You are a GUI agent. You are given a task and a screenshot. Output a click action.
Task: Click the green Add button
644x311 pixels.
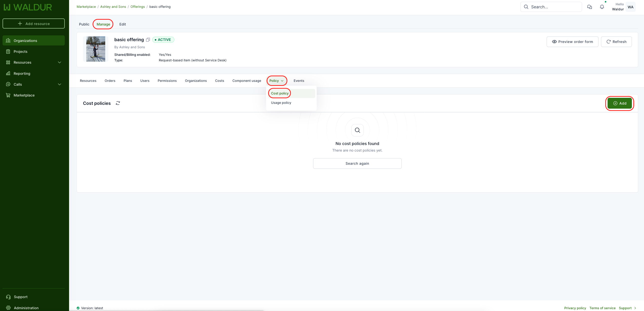click(x=619, y=103)
